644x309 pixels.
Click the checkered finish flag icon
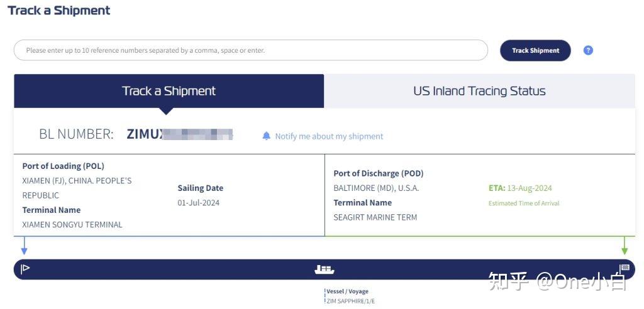[625, 268]
